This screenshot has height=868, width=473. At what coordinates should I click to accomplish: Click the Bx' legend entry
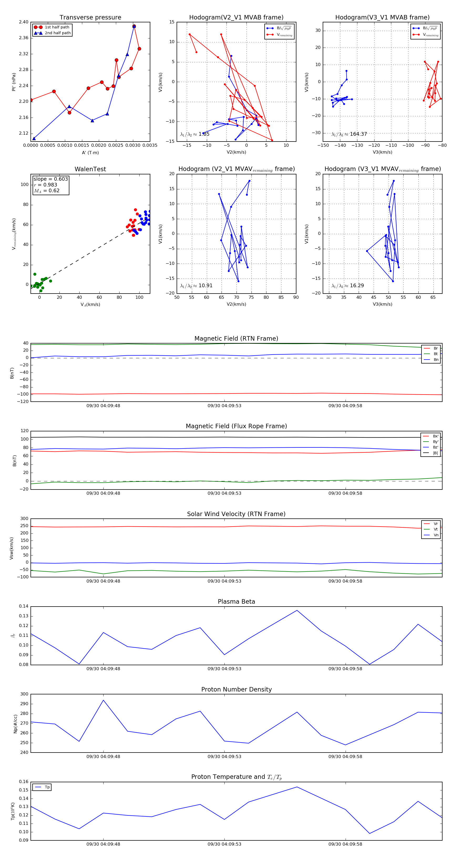tap(431, 436)
